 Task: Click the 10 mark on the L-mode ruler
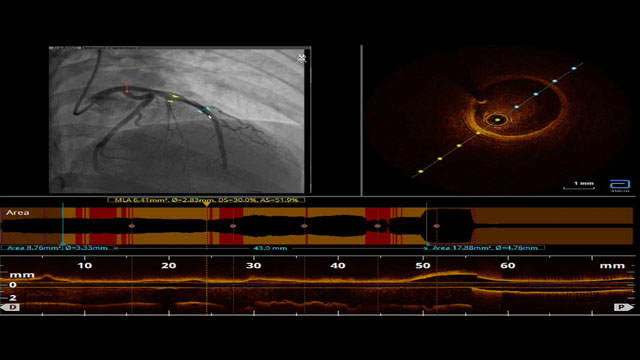[x=84, y=265]
